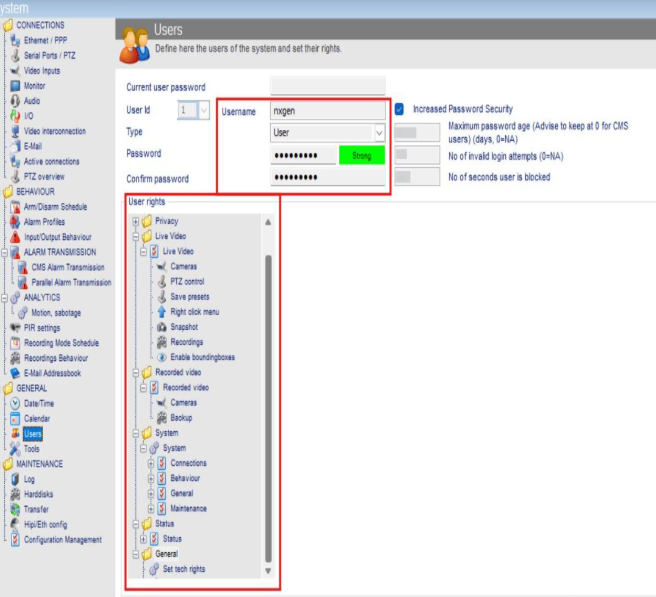Click the Video interconnection icon
This screenshot has height=597, width=656.
click(x=15, y=131)
